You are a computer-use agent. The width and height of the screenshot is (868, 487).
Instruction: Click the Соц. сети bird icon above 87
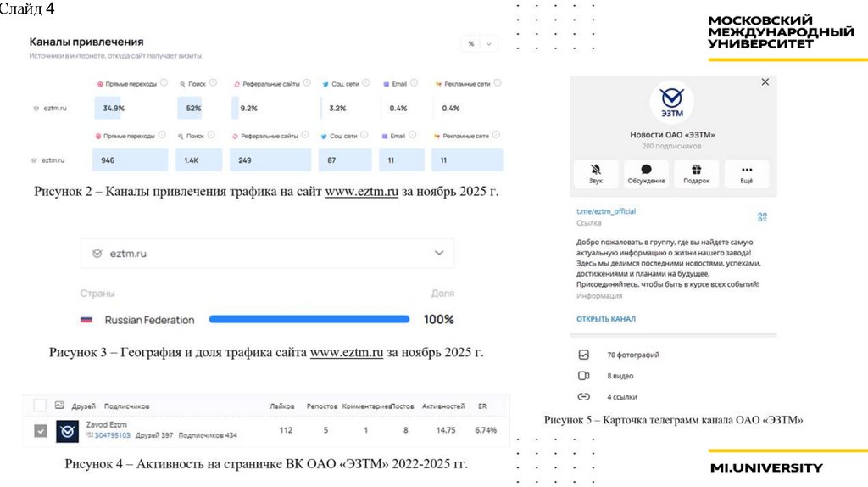coord(324,137)
